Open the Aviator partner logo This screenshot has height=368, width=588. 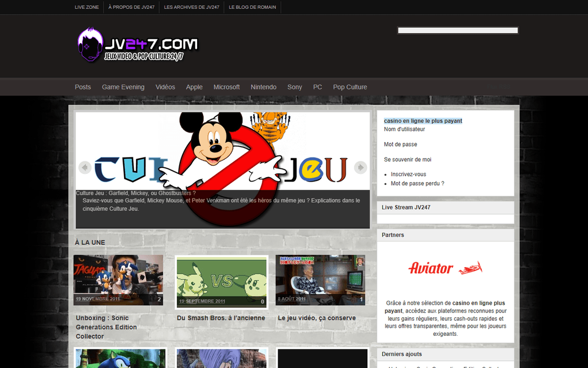point(445,268)
